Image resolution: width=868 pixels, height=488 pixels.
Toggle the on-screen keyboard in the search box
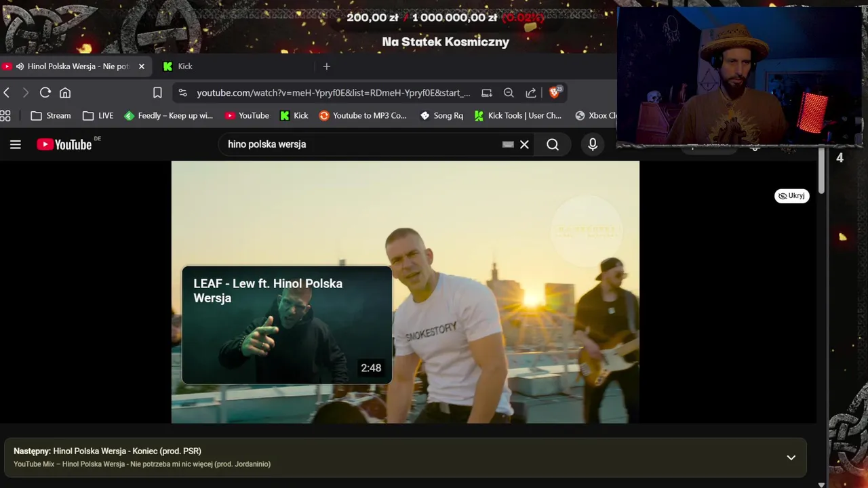coord(508,144)
